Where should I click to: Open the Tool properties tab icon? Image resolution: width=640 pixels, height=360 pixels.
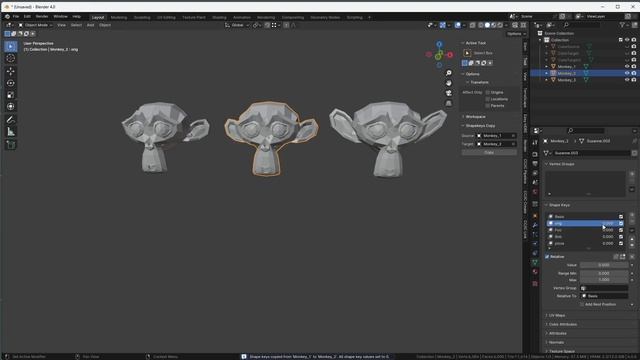tap(535, 142)
